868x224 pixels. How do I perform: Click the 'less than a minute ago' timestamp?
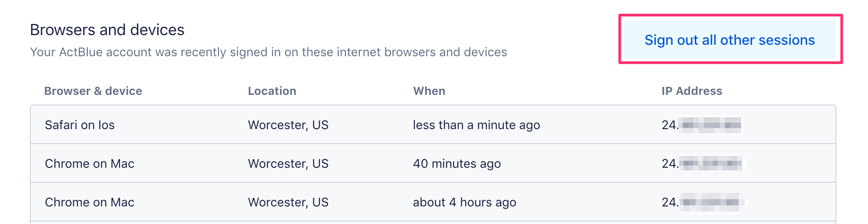click(476, 125)
